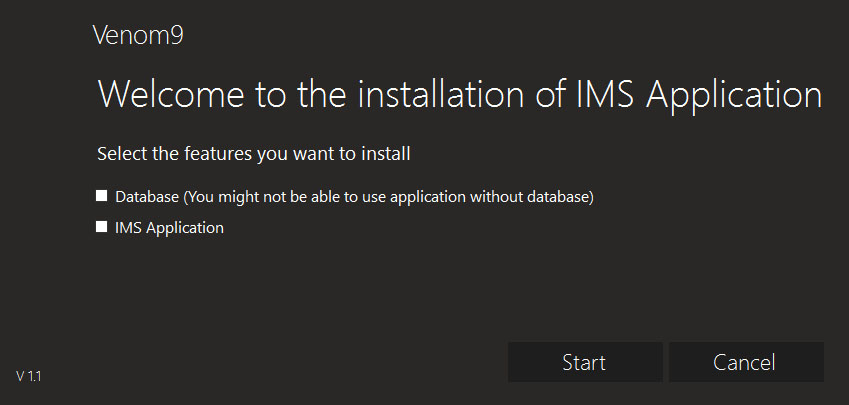
Task: Click the word 'install' in the subtitle
Action: 386,154
